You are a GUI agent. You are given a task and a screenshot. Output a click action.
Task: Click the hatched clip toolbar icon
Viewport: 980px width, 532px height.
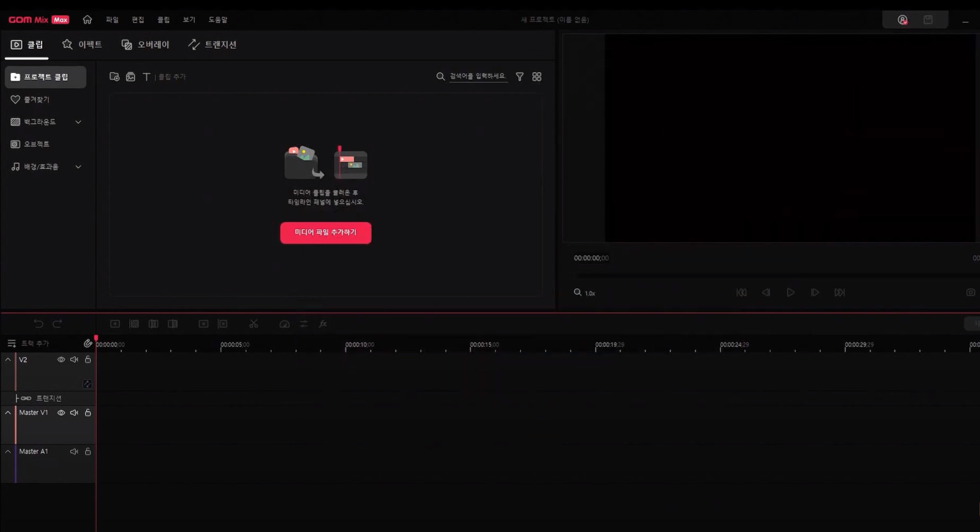[134, 324]
